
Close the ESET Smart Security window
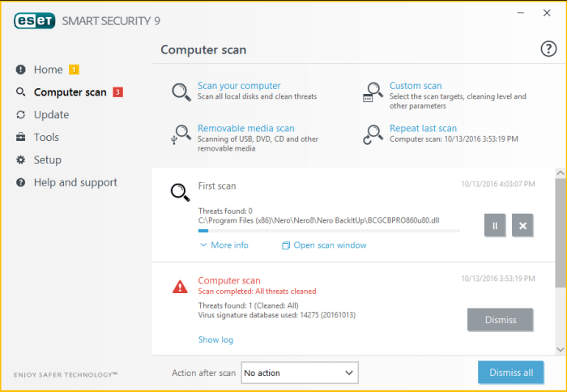click(547, 13)
